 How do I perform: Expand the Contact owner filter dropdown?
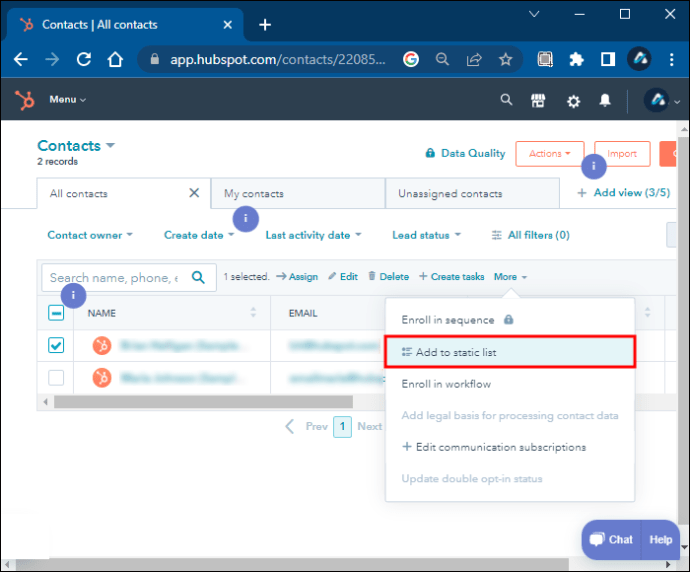pyautogui.click(x=90, y=236)
